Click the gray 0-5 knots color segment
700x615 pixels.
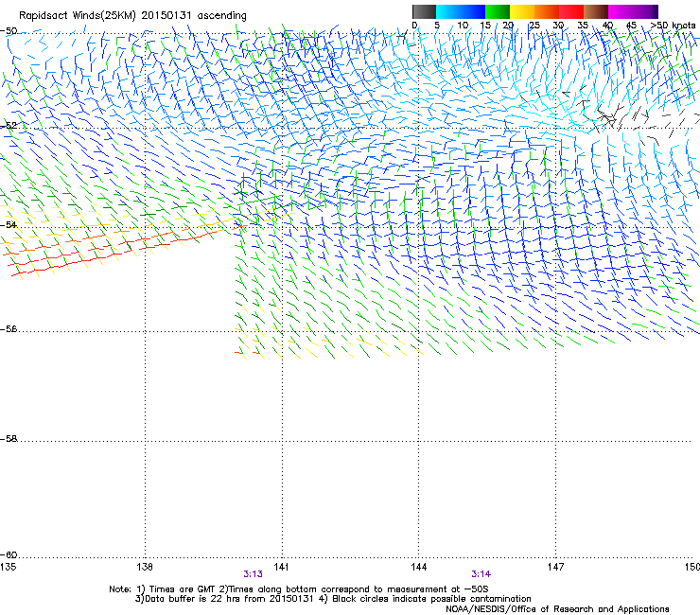(425, 11)
